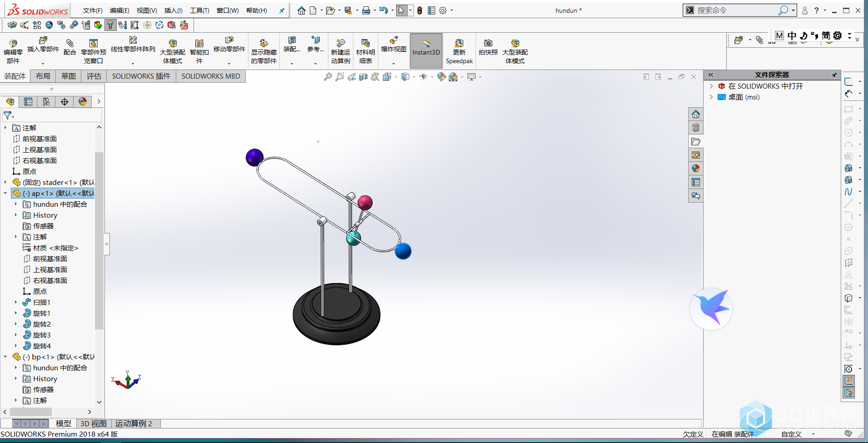Image resolution: width=868 pixels, height=443 pixels.
Task: Open the DisplayManager color wheel tab
Action: click(x=83, y=102)
